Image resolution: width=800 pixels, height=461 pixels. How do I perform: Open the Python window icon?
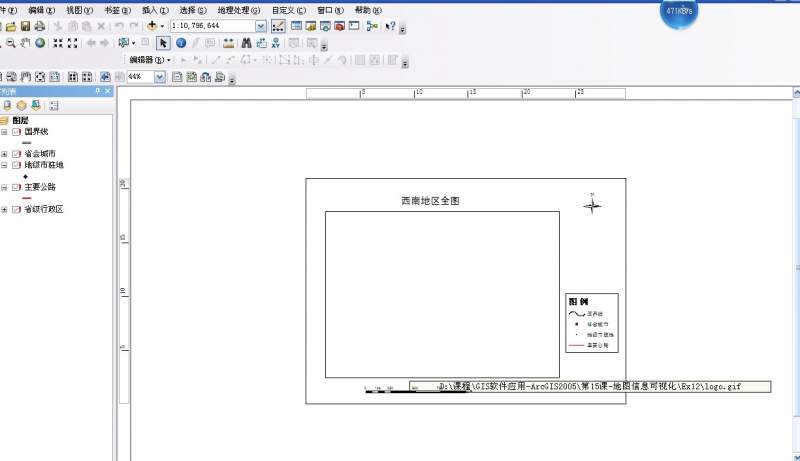(x=354, y=26)
